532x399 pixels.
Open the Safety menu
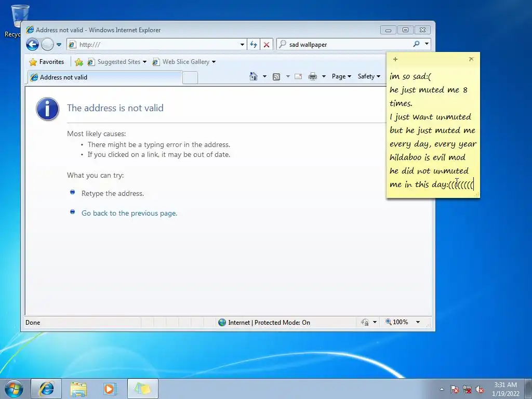pyautogui.click(x=369, y=76)
